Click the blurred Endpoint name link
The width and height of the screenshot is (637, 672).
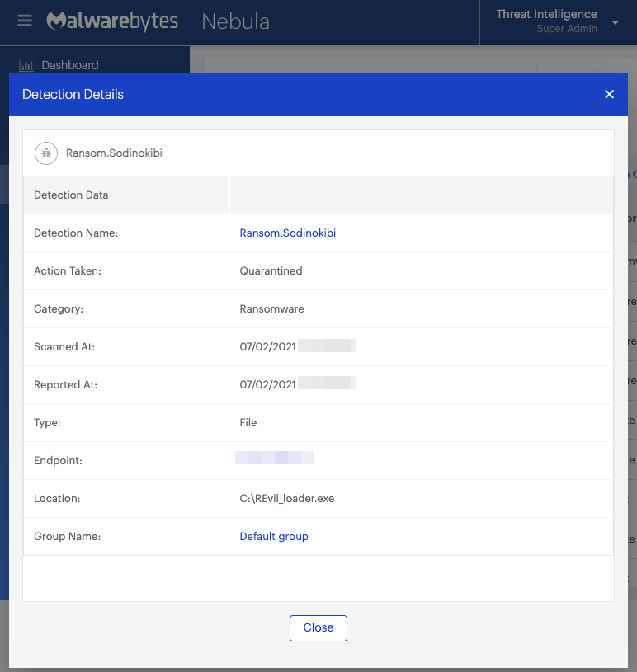coord(275,458)
